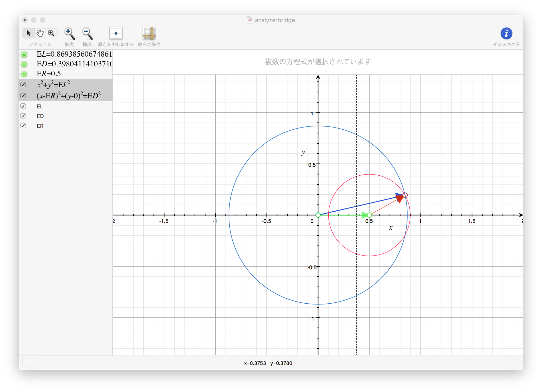Toggle the ED vector checkbox
The height and width of the screenshot is (392, 542).
pyautogui.click(x=23, y=116)
